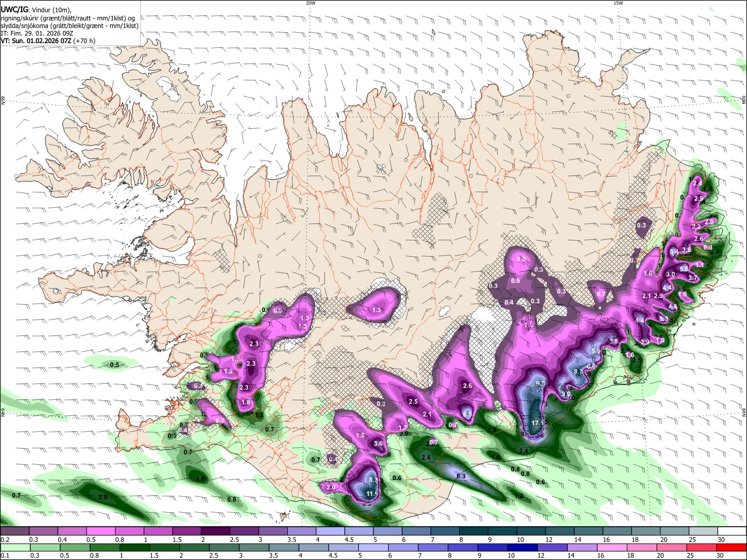Click the 'rigning/skúrir' legend description line
This screenshot has width=747, height=560.
coord(68,18)
